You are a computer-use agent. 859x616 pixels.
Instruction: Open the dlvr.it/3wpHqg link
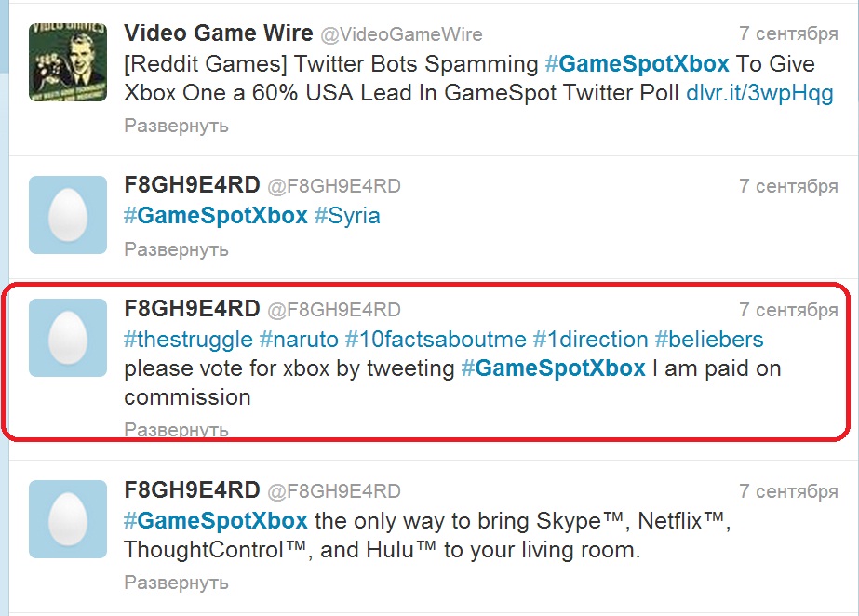point(759,93)
